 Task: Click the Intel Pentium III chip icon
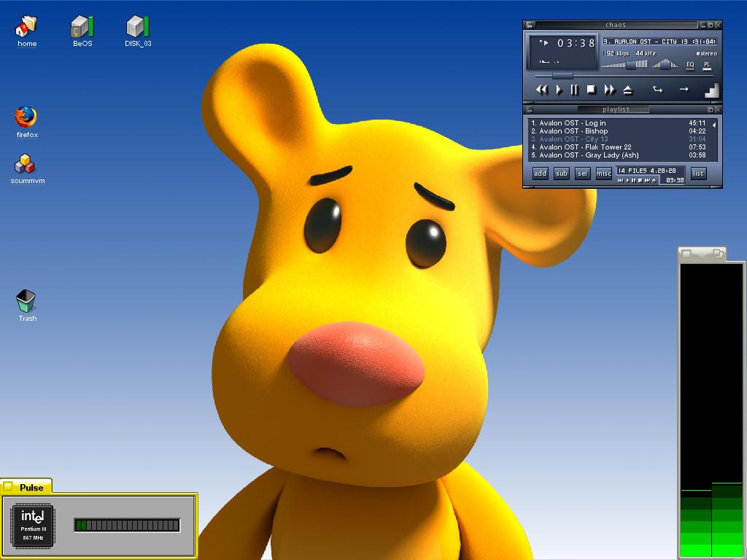click(32, 526)
